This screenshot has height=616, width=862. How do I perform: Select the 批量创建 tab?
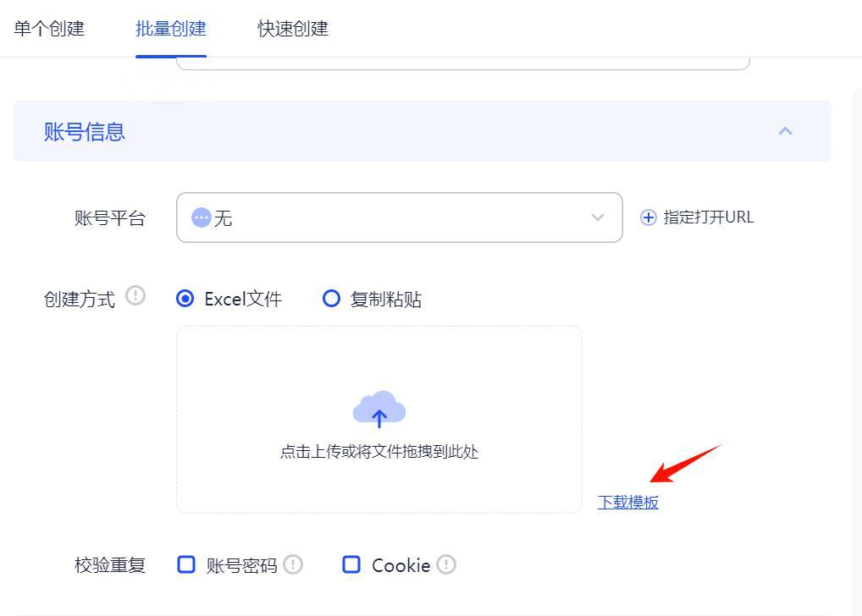[x=171, y=29]
